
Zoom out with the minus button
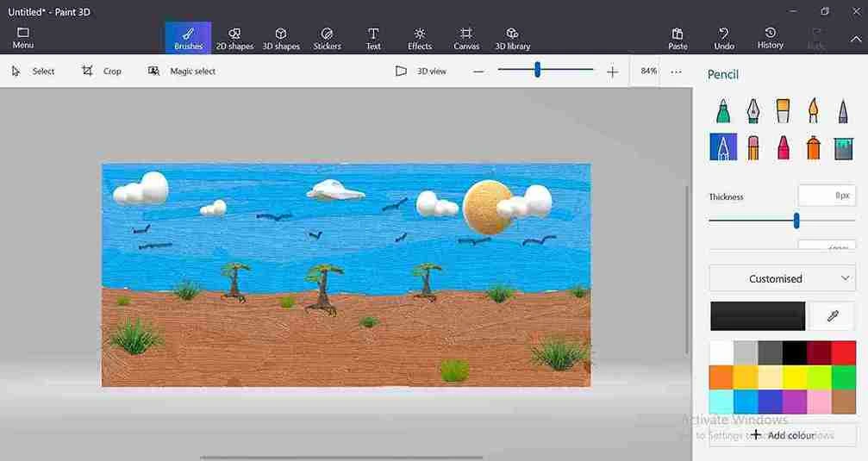coord(478,72)
